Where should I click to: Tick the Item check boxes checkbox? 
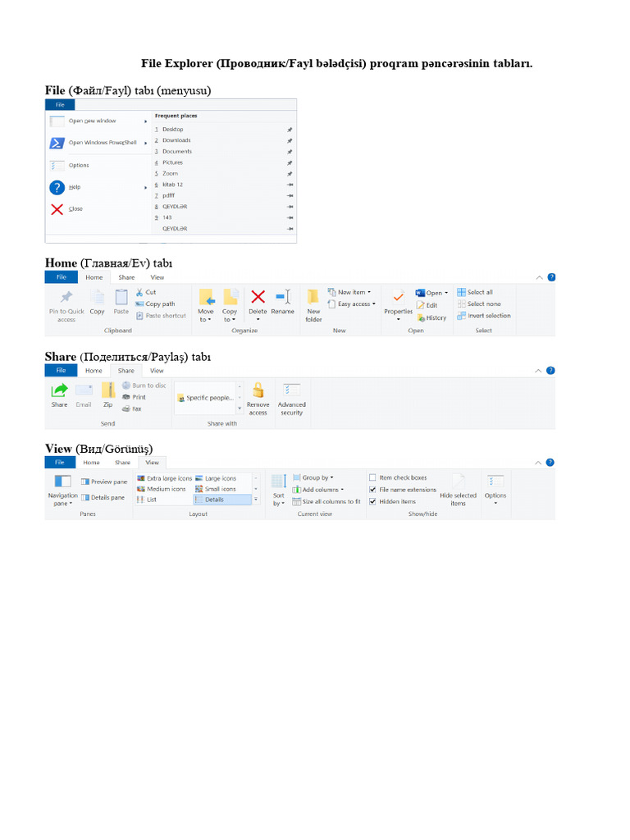372,477
